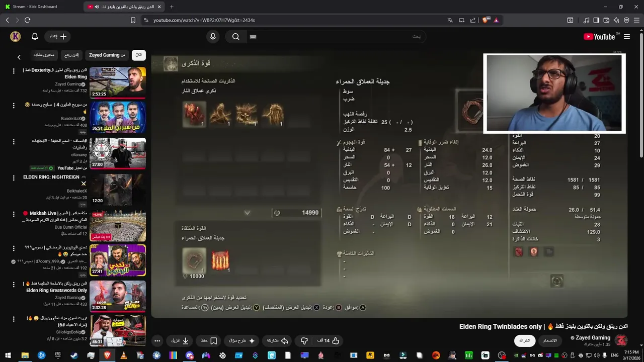Open options for SHoNgxBoNg video row
The height and width of the screenshot is (362, 644).
[x=14, y=319]
